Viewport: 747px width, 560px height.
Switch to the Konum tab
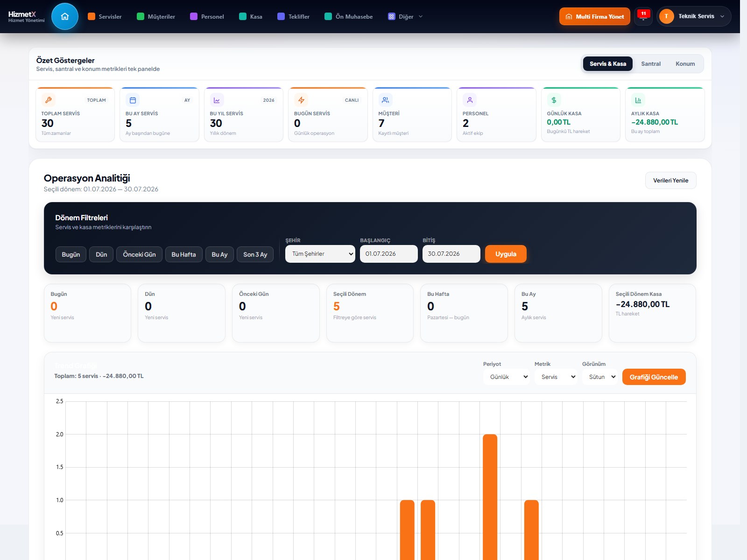685,64
